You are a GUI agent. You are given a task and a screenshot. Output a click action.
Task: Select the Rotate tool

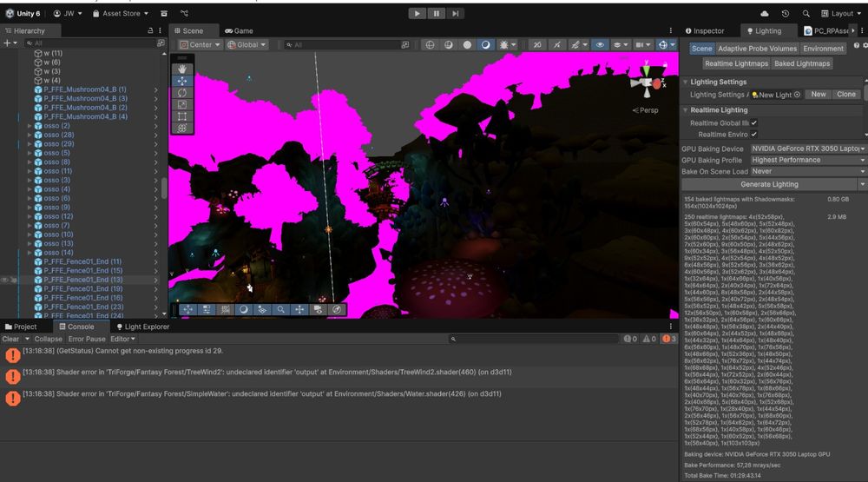click(182, 93)
